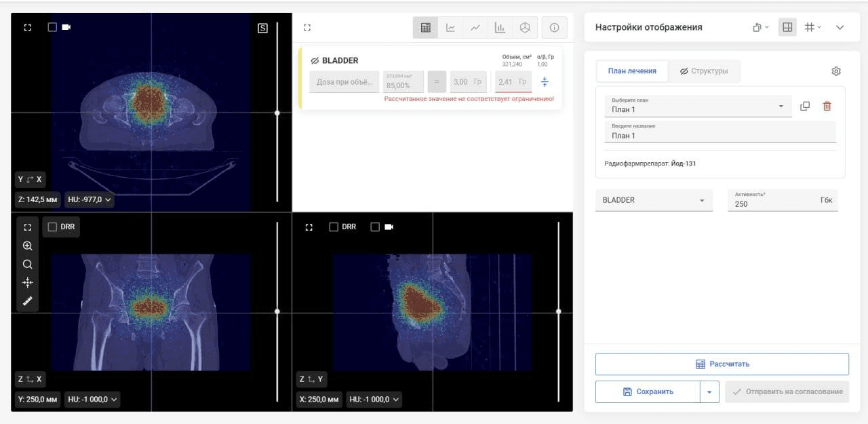Open the trend line graph view
Image resolution: width=868 pixels, height=424 pixels.
(475, 28)
